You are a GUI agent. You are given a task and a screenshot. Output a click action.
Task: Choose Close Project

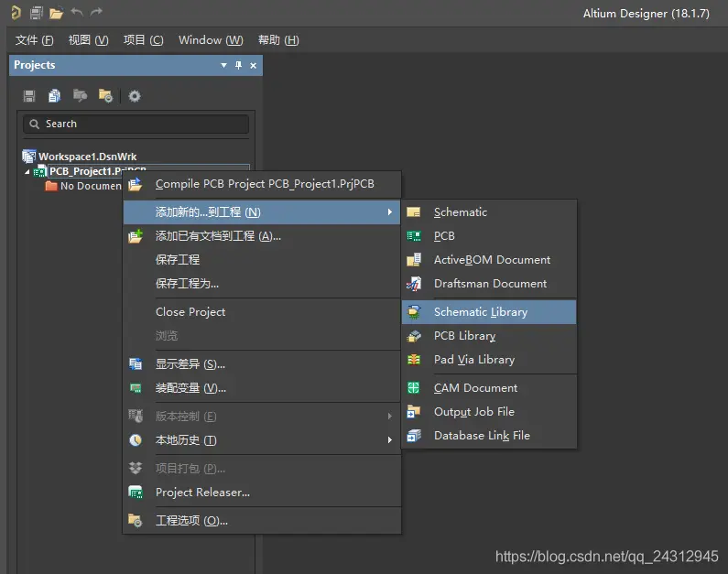261,312
